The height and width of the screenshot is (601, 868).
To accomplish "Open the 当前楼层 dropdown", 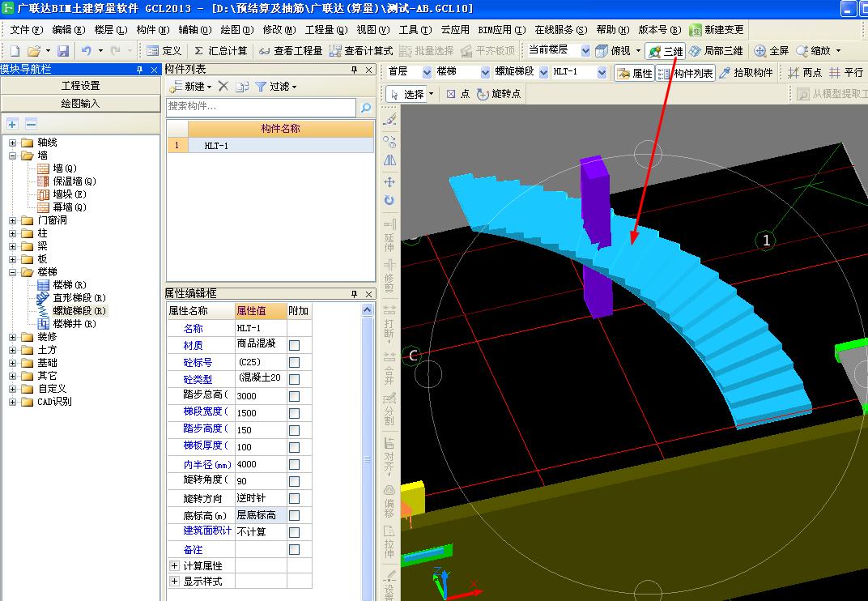I will (585, 51).
